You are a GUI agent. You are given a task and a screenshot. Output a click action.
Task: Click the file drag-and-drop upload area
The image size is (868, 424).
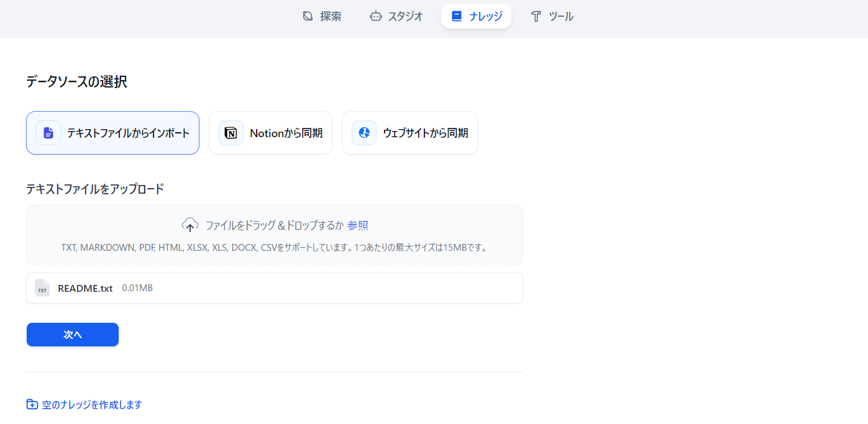click(x=275, y=235)
